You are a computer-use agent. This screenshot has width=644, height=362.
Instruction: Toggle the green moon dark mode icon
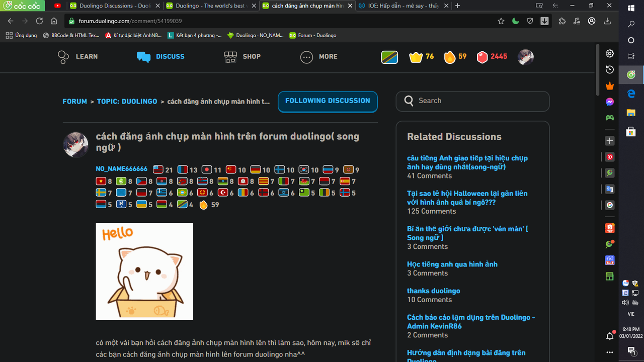pos(516,21)
